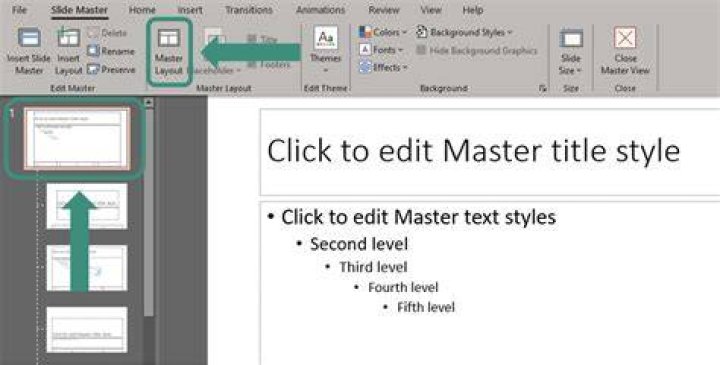The image size is (720, 365).
Task: Click the Insert Slide Master icon
Action: coord(29,37)
